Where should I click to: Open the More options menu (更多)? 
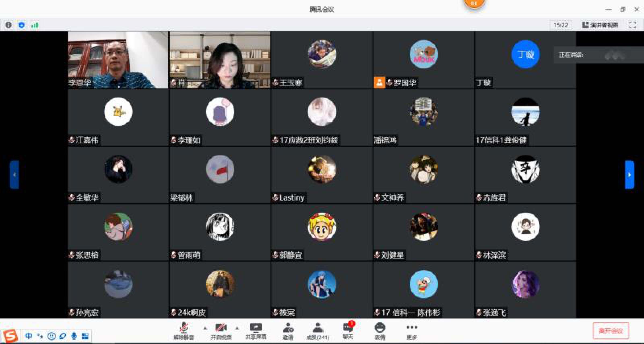coord(412,331)
